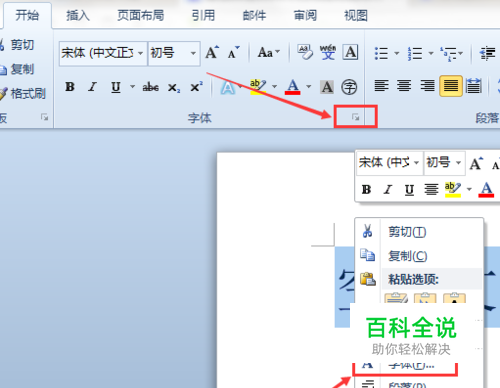Open the 审阅 ribbon tab
This screenshot has height=388, width=500.
coord(305,15)
